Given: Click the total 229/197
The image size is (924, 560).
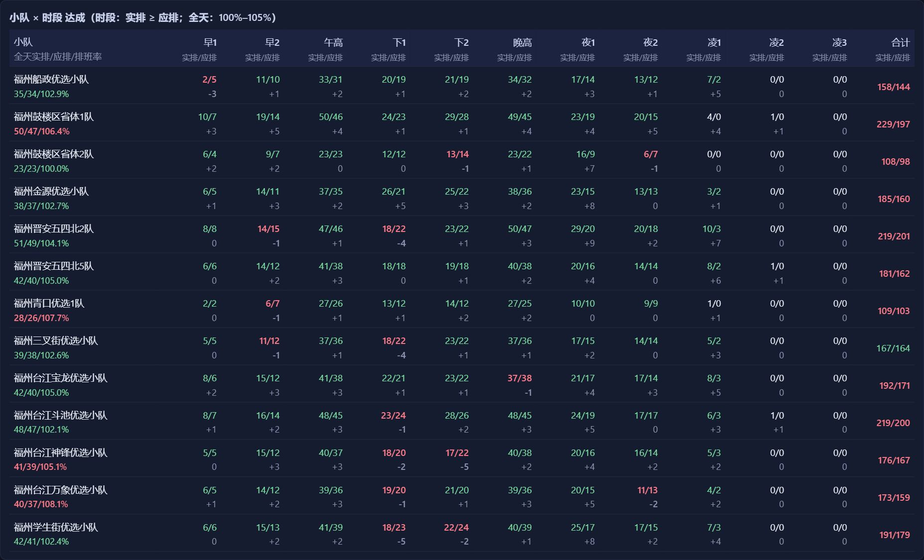Looking at the screenshot, I should click(x=893, y=124).
